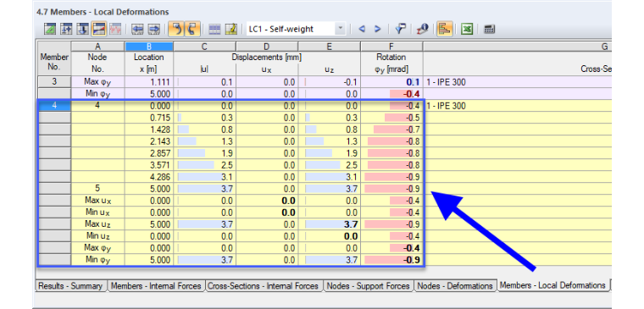Click the table edit pencil icon
The height and width of the screenshot is (309, 644).
230,29
